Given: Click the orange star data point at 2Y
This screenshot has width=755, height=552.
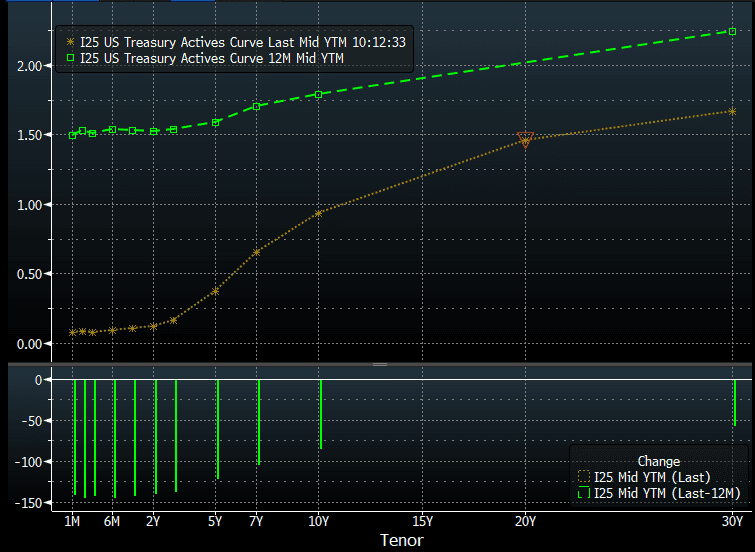Looking at the screenshot, I should pyautogui.click(x=154, y=327).
